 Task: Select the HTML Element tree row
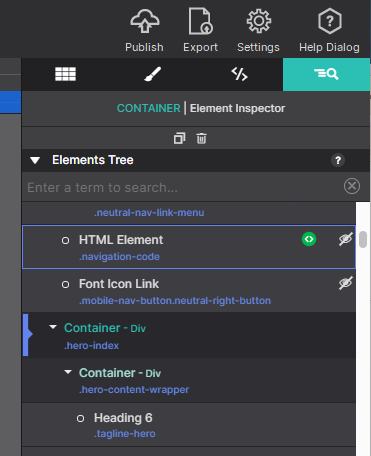[189, 247]
